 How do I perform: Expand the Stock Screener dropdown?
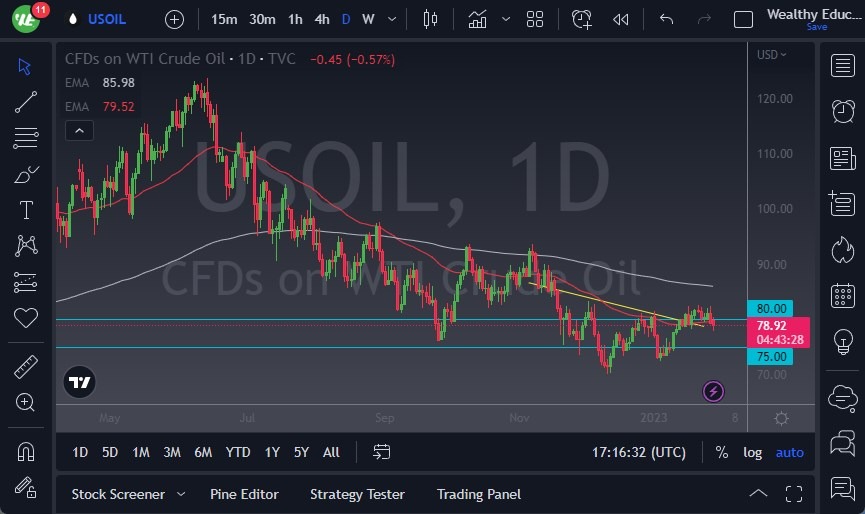point(181,494)
